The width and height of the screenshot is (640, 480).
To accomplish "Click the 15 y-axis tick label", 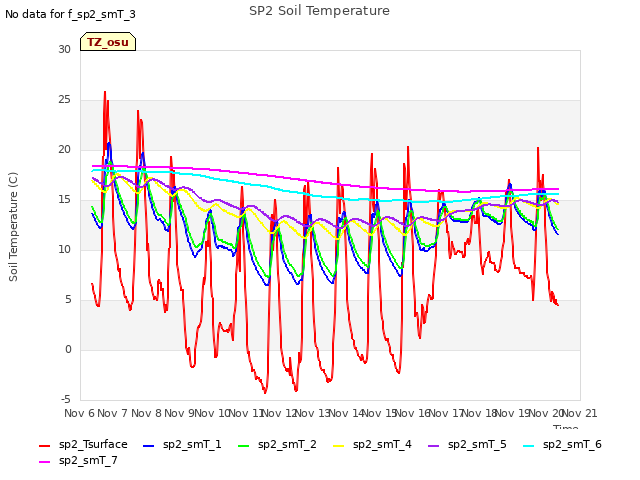I will click(64, 200).
